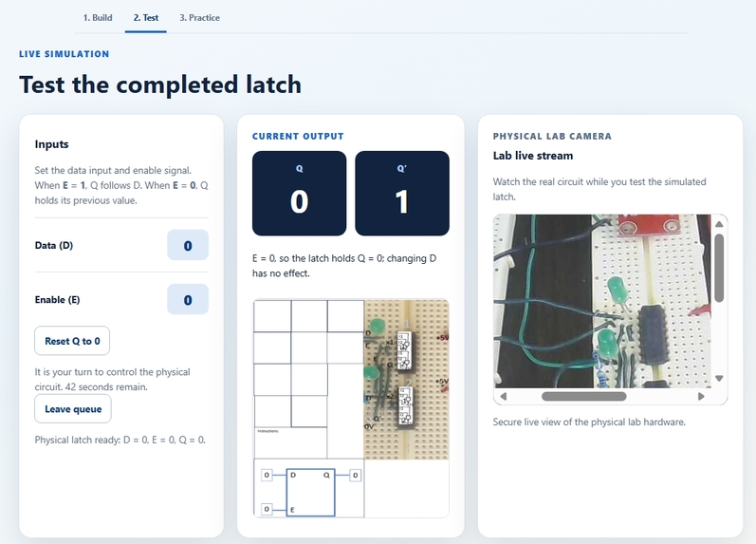Click the Q output box in schematic
Image resolution: width=756 pixels, height=544 pixels.
coord(356,475)
